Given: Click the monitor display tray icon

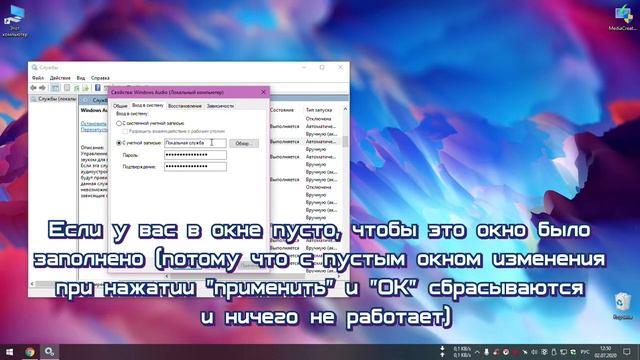Looking at the screenshot, I should (x=563, y=352).
